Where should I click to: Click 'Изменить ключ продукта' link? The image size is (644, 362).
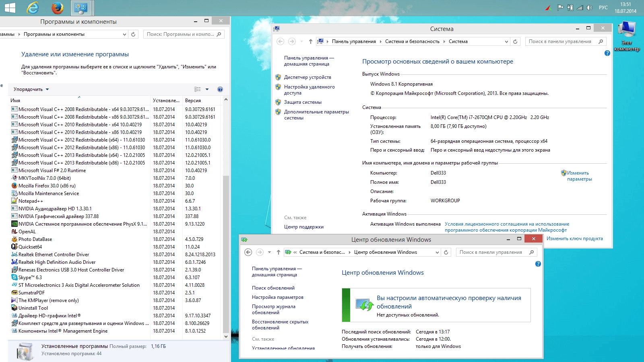574,239
